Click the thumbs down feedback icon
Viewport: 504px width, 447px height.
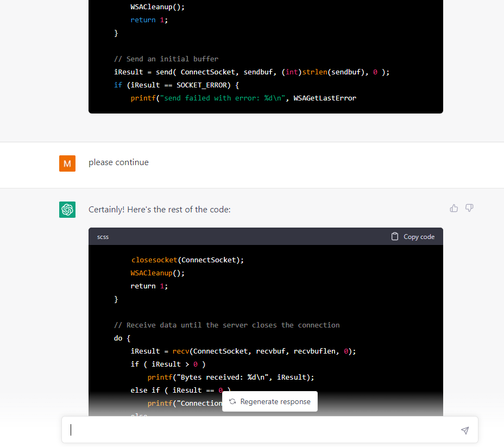point(469,208)
